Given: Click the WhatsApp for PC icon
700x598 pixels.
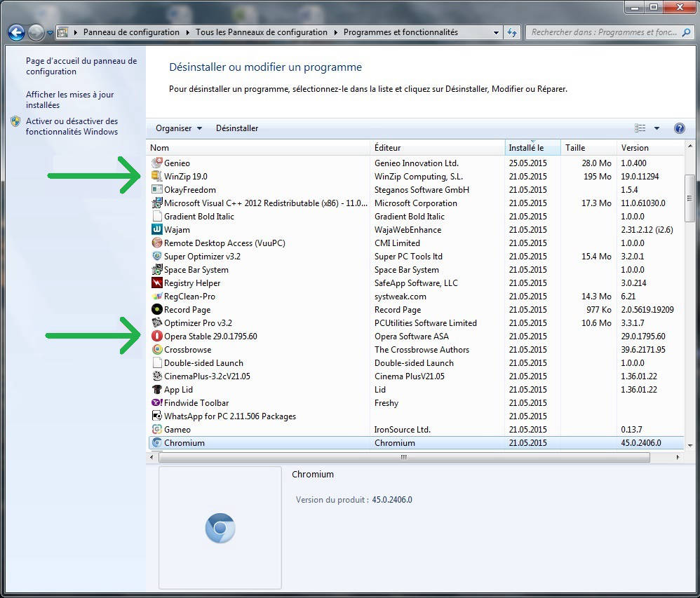Looking at the screenshot, I should pos(157,416).
